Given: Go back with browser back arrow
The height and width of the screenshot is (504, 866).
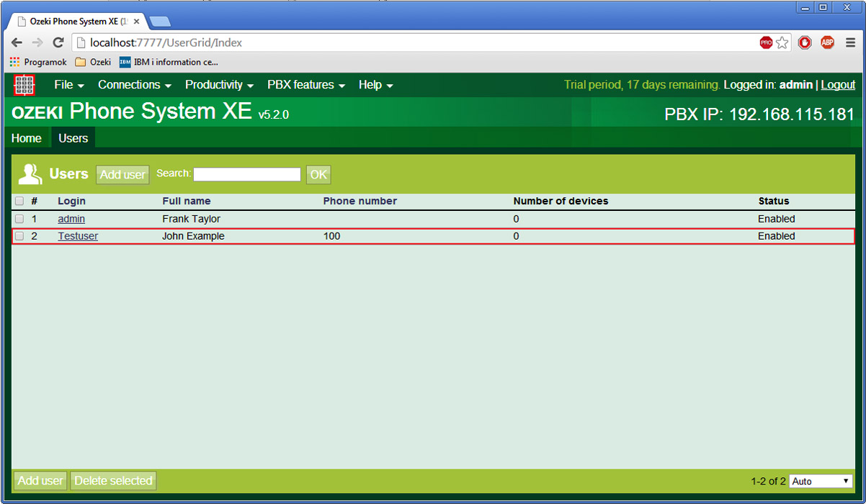Looking at the screenshot, I should pyautogui.click(x=17, y=42).
